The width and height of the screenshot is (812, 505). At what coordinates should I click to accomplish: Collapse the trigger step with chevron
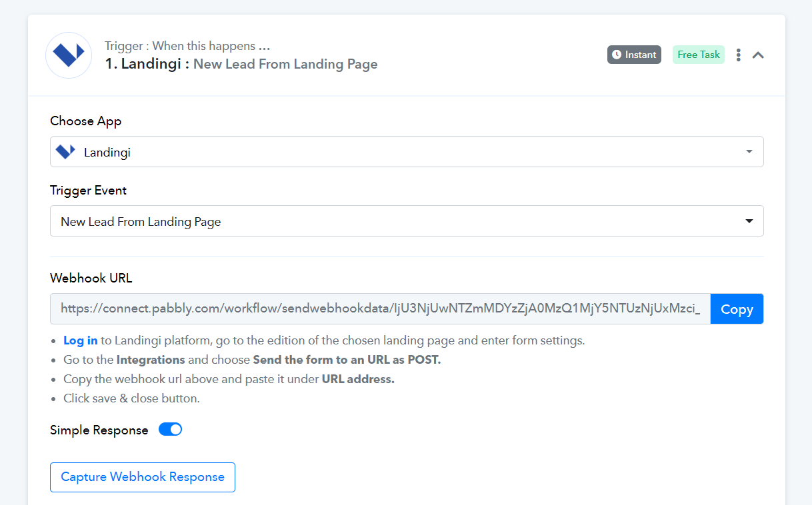[x=758, y=55]
